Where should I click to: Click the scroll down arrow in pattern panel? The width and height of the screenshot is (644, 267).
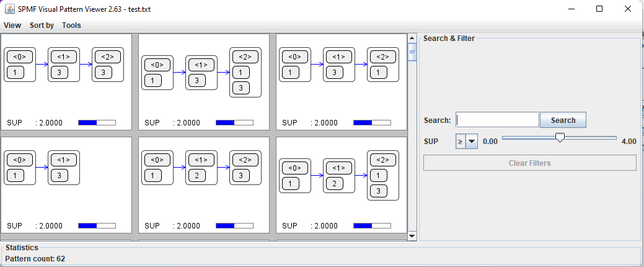coord(412,236)
